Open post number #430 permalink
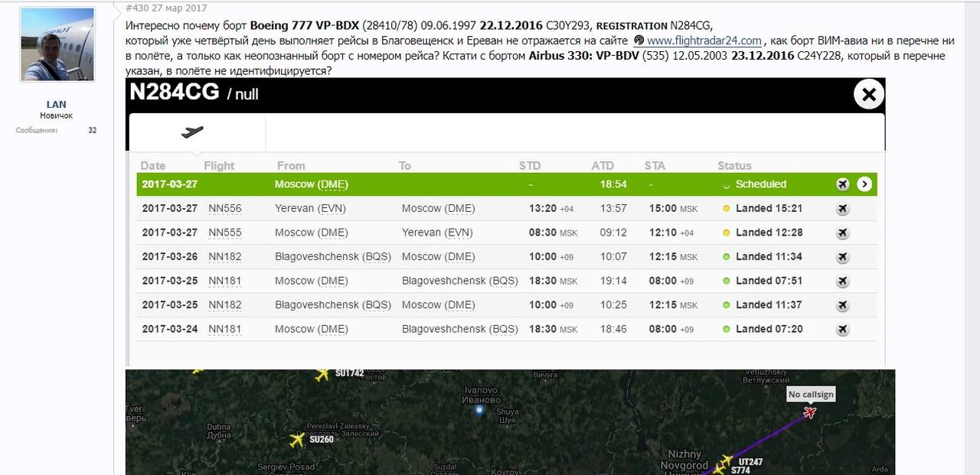Image resolution: width=980 pixels, height=475 pixels. click(136, 8)
